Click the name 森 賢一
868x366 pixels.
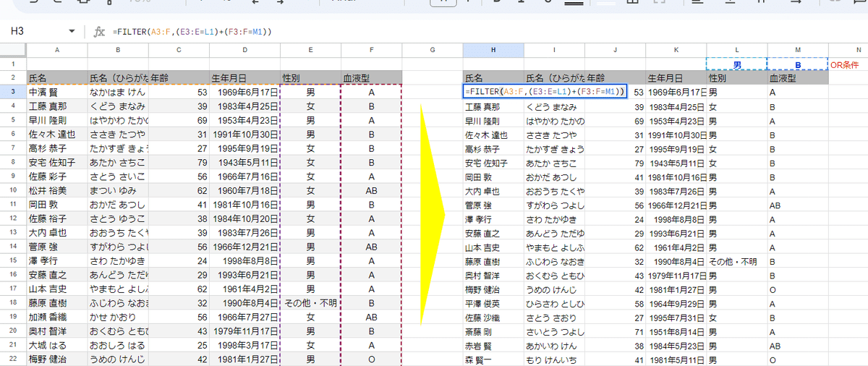[479, 359]
